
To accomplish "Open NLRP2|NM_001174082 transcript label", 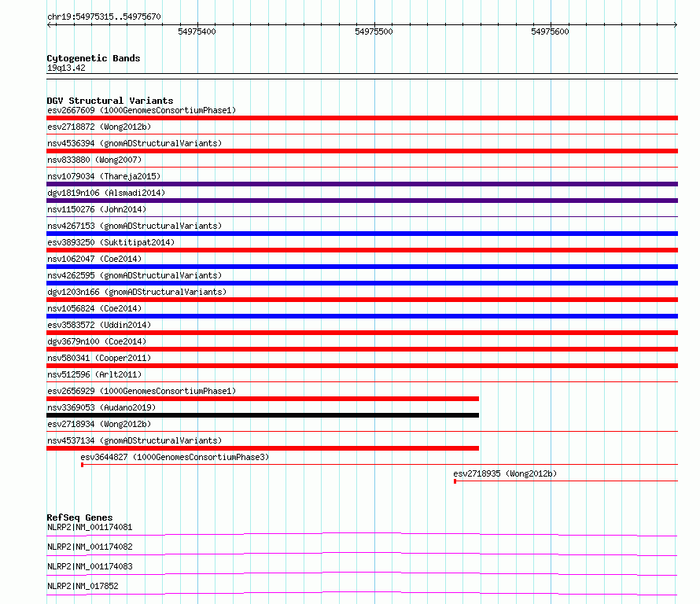I will click(90, 547).
